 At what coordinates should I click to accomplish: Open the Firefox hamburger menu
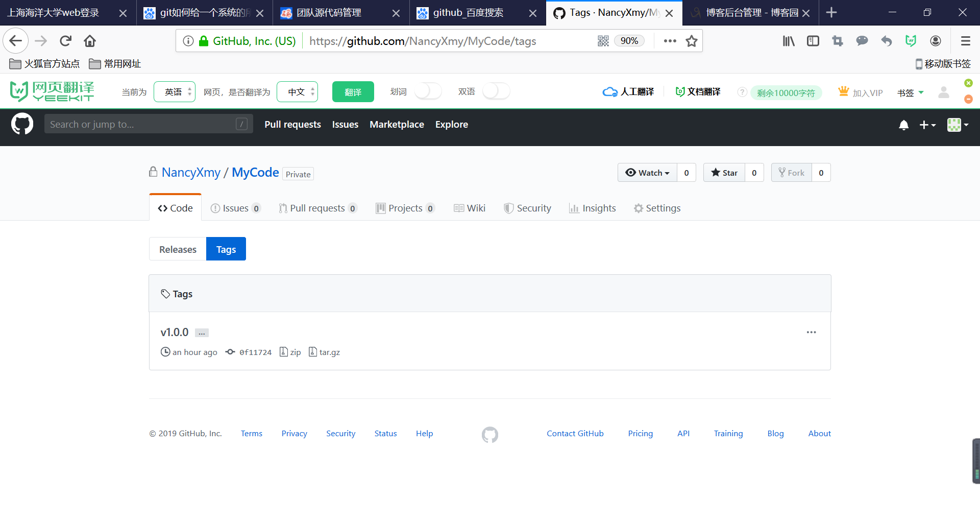[965, 41]
